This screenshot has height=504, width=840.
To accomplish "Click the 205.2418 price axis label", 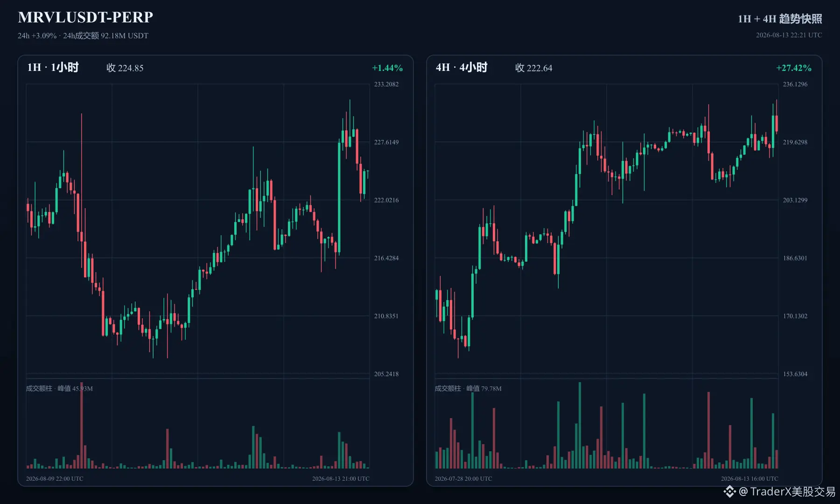I will pyautogui.click(x=386, y=374).
